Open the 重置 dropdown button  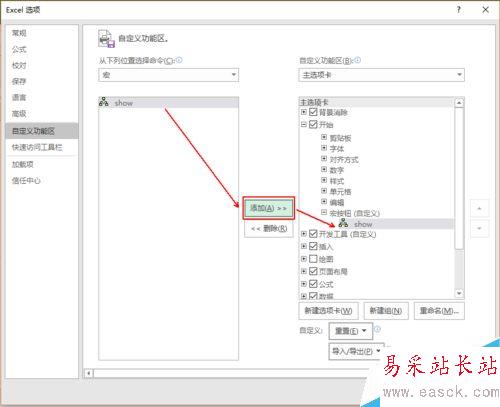pyautogui.click(x=351, y=331)
